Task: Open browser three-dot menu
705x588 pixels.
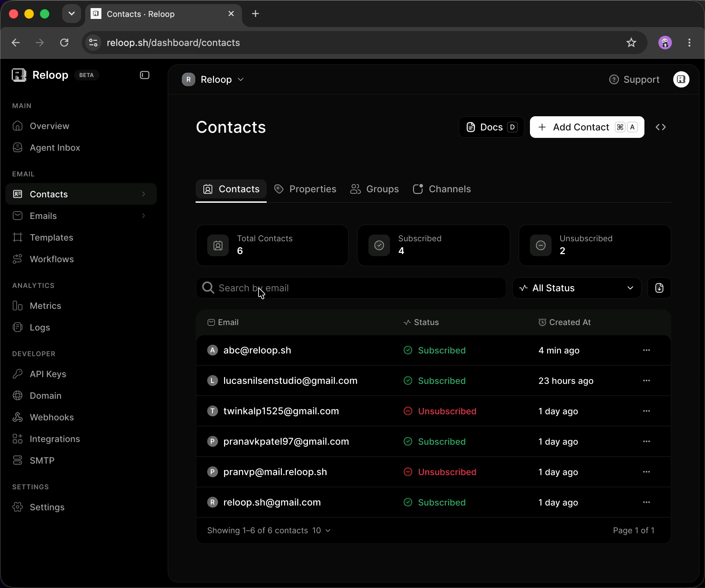Action: (x=689, y=43)
